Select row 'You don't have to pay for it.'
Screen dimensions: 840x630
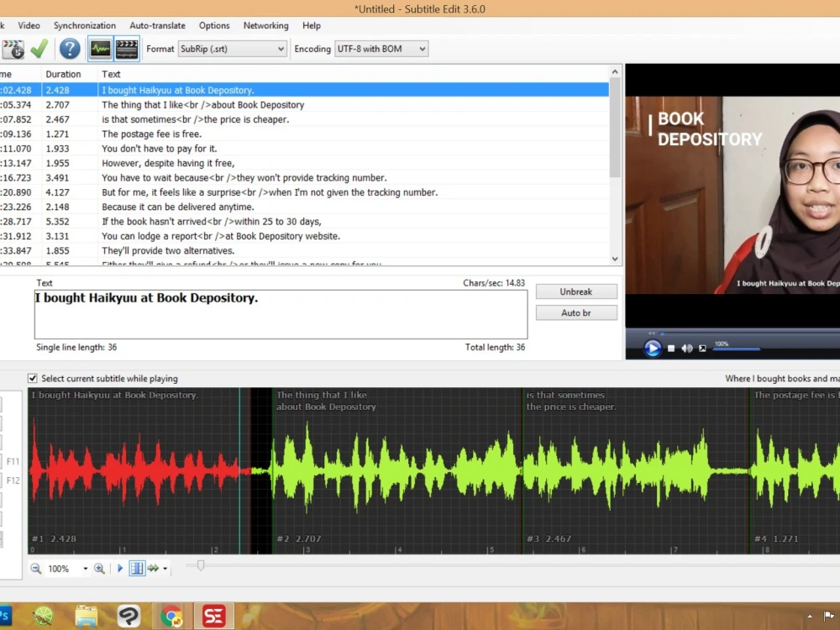[304, 149]
